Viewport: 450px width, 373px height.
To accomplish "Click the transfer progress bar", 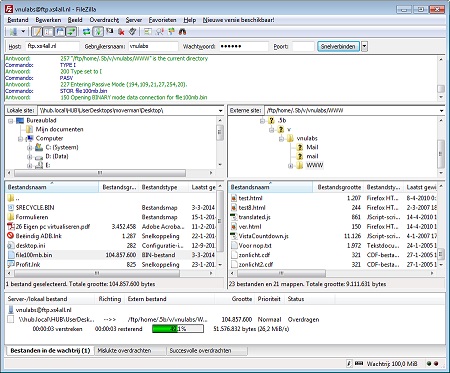I will click(x=178, y=329).
